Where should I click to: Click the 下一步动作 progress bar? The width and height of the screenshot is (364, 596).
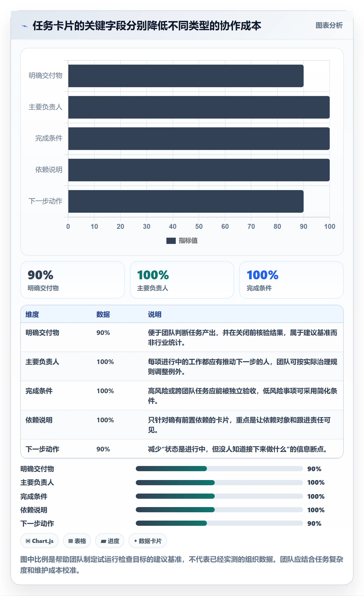219,523
